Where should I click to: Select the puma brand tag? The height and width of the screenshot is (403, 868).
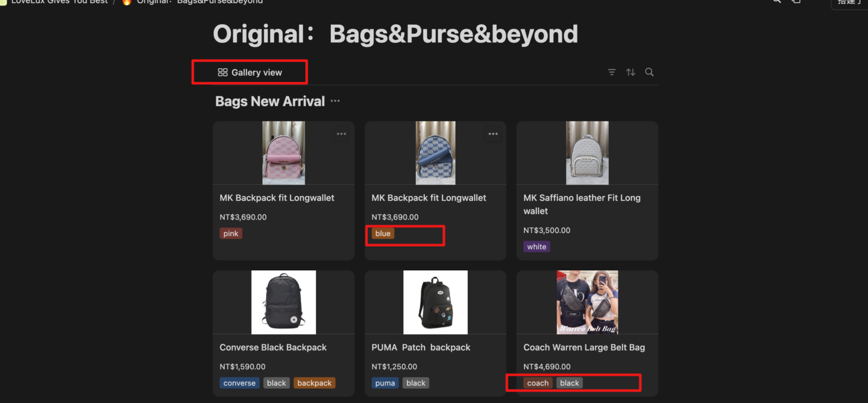pos(385,383)
